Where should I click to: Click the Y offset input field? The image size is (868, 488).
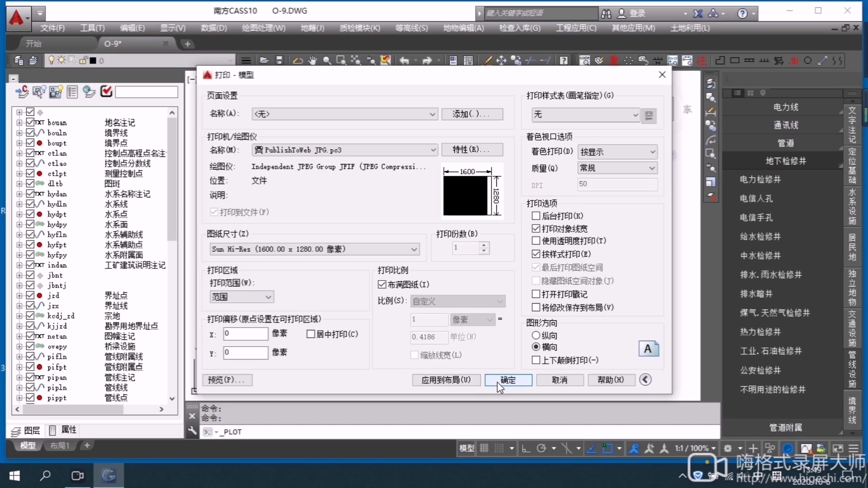[245, 352]
